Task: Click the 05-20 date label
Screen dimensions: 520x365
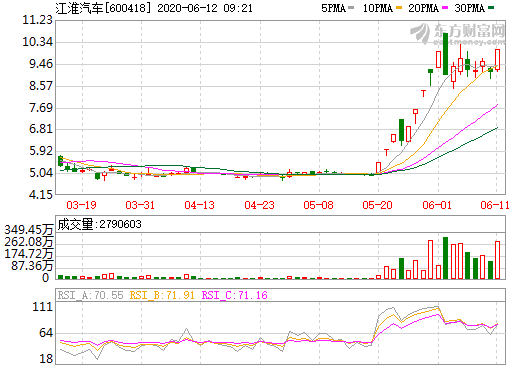Action: pos(378,205)
